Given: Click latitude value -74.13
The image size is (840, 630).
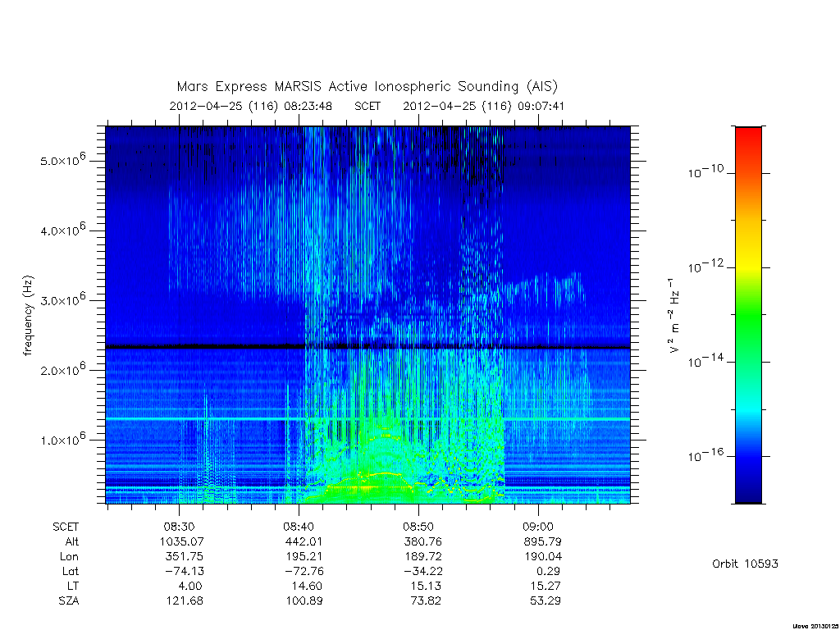Looking at the screenshot, I should [185, 571].
